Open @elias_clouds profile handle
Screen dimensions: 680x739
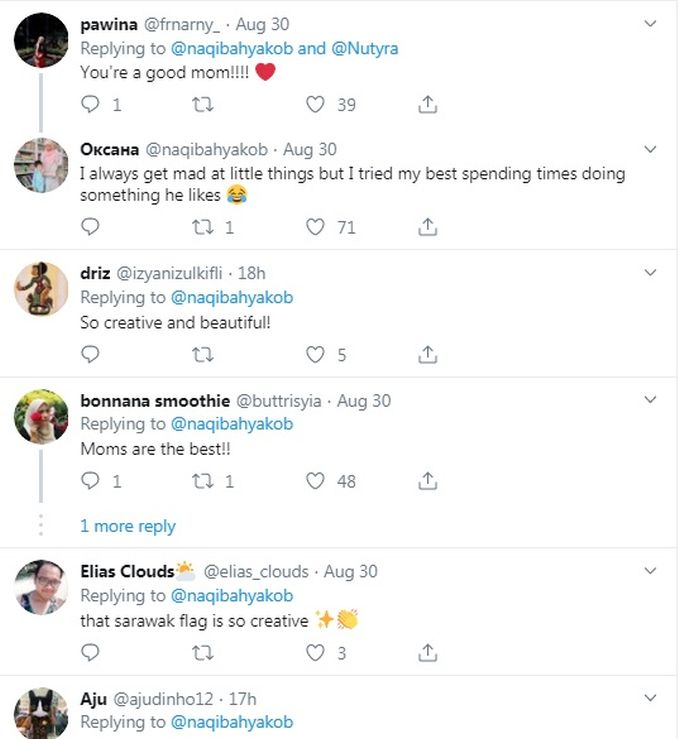[258, 572]
